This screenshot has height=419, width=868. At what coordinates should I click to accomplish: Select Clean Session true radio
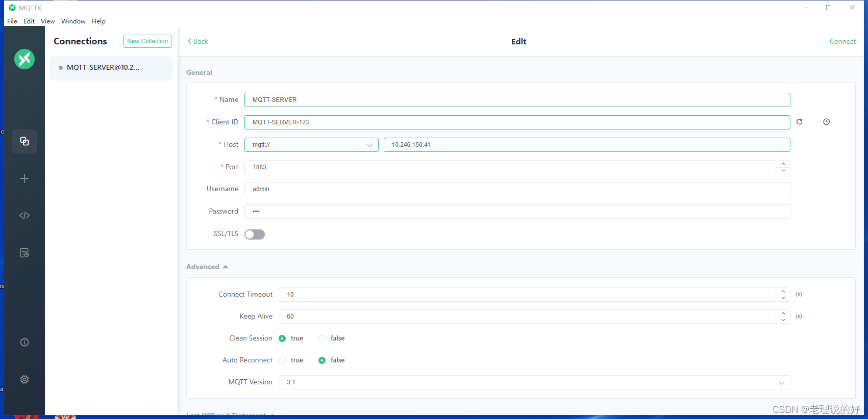pos(282,338)
